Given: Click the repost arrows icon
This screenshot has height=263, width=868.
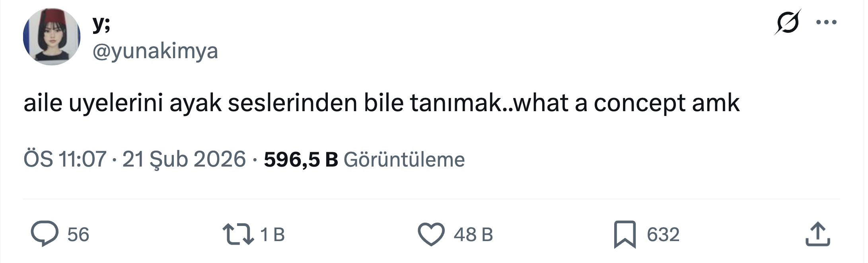Looking at the screenshot, I should pyautogui.click(x=238, y=234).
